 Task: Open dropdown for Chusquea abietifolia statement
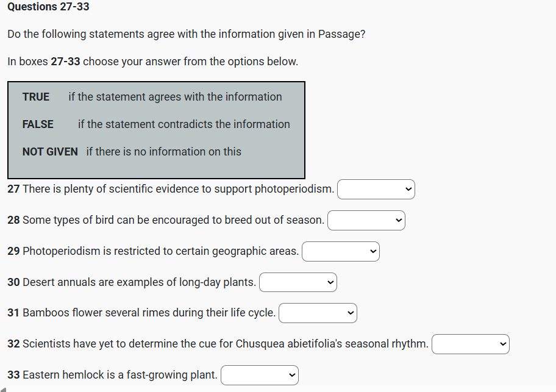coord(471,344)
